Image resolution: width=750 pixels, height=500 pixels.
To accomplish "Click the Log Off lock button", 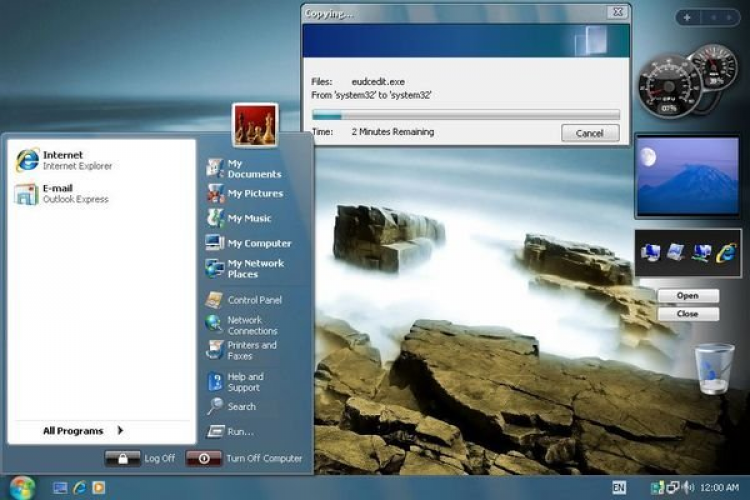I will [x=122, y=458].
